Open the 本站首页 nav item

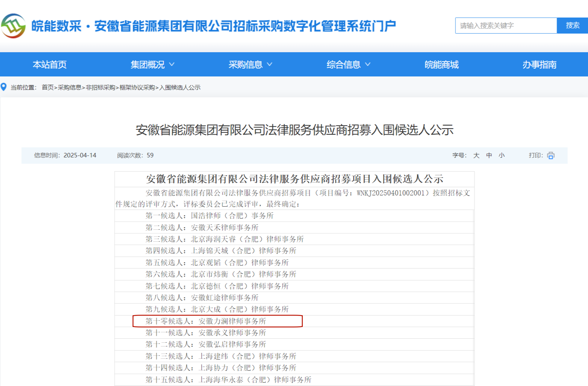coord(50,65)
